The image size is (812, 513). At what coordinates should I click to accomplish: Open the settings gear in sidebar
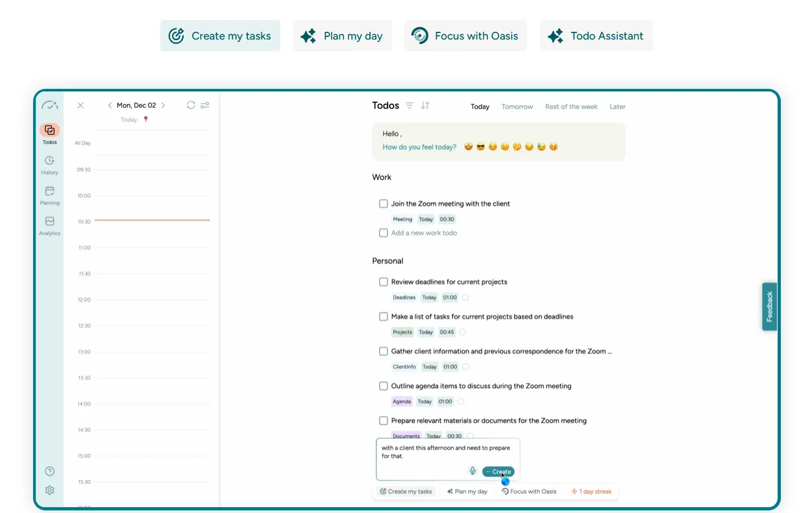49,490
